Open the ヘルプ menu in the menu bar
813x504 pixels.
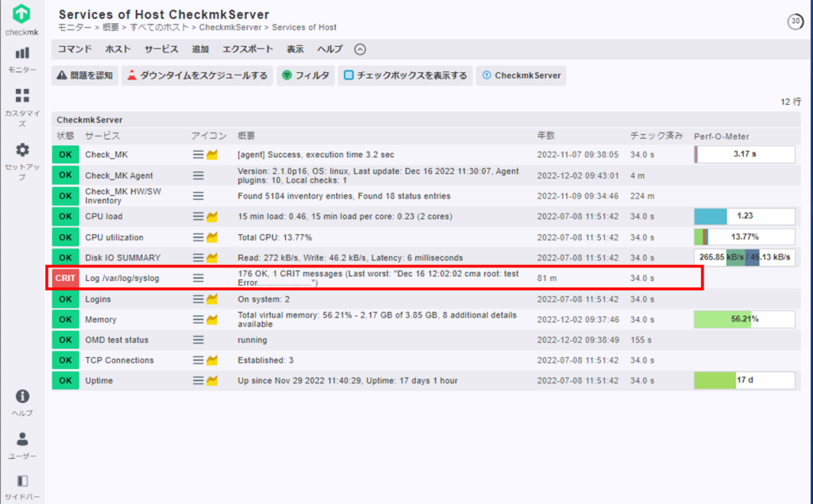click(329, 49)
